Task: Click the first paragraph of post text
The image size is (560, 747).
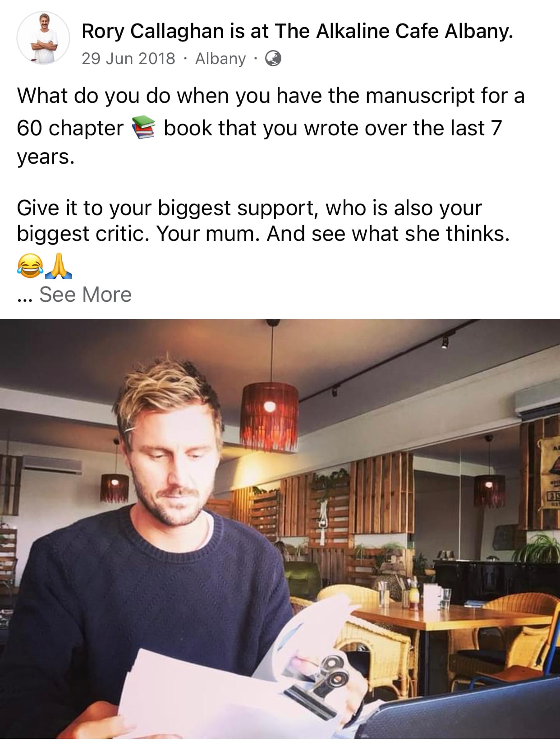Action: tap(271, 126)
